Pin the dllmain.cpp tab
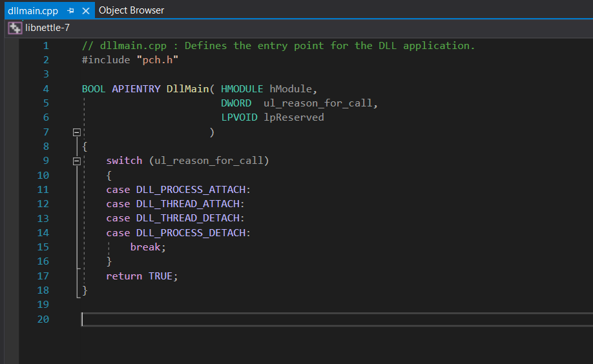Viewport: 593px width, 364px height. (71, 11)
